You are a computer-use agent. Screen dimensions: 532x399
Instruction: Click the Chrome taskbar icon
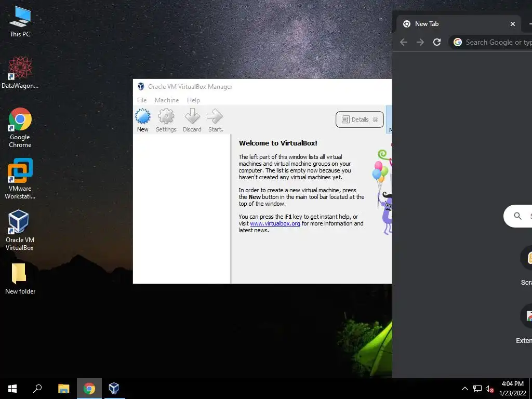click(x=89, y=389)
